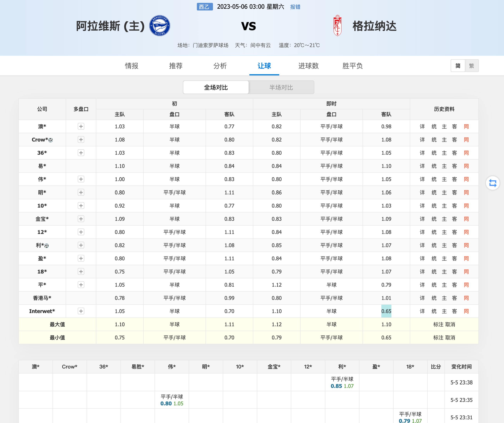Open the 分析 tab
Image resolution: width=504 pixels, height=423 pixels.
[x=220, y=66]
